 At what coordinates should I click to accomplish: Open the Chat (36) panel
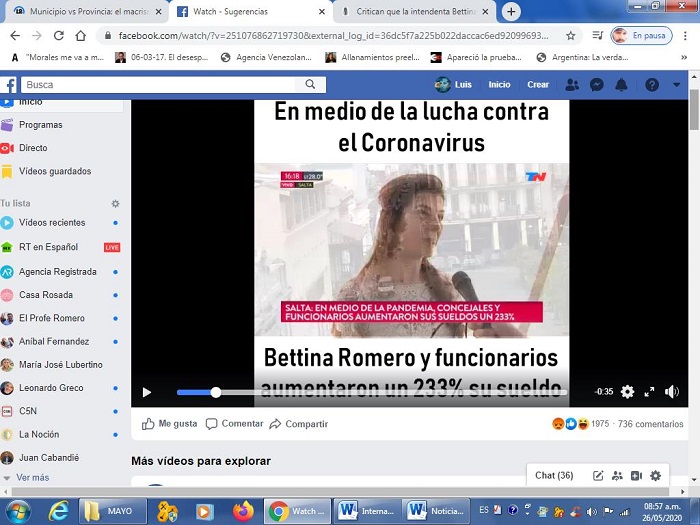pos(554,475)
